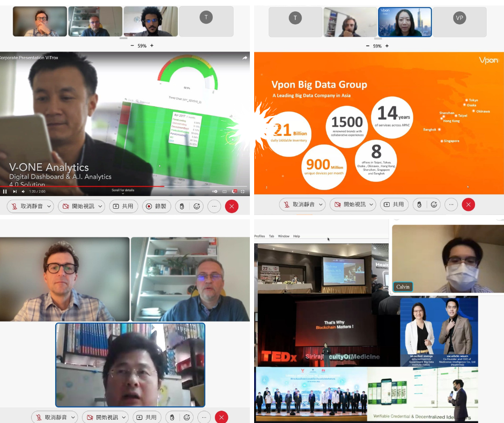Raise hand gesture icon in bottom-left meeting

click(172, 417)
